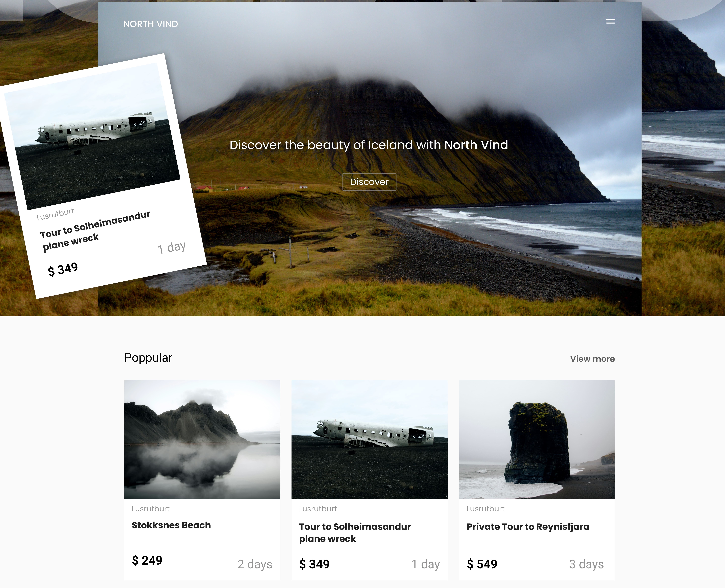Image resolution: width=725 pixels, height=588 pixels.
Task: Open Private Tour to Reynisfjara title
Action: click(x=528, y=527)
